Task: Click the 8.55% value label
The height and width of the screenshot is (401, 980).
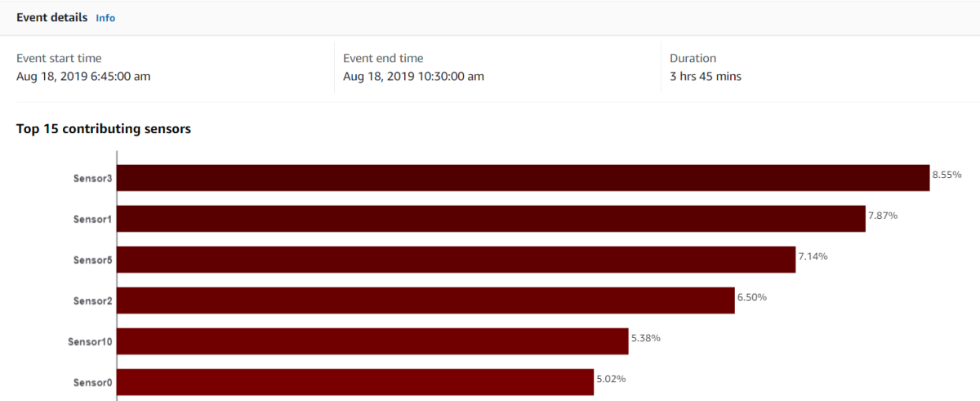Action: click(x=947, y=175)
